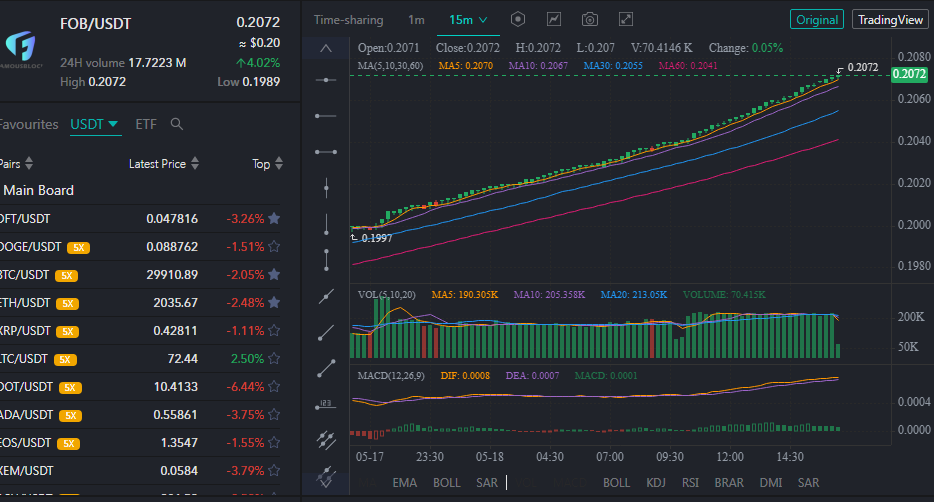Open the pair search magnifier

click(x=176, y=124)
